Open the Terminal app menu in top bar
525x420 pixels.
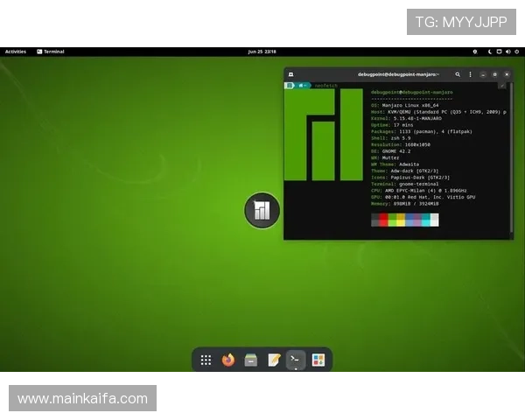[x=51, y=52]
